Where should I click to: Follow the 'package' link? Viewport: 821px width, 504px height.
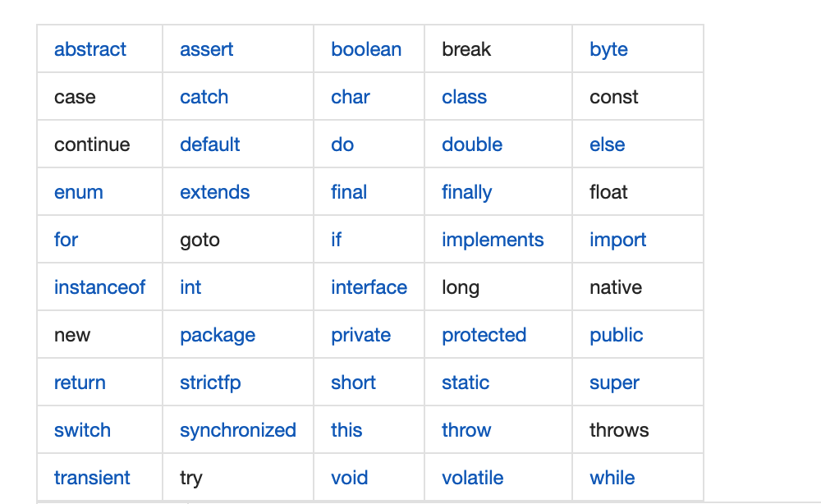click(x=218, y=335)
